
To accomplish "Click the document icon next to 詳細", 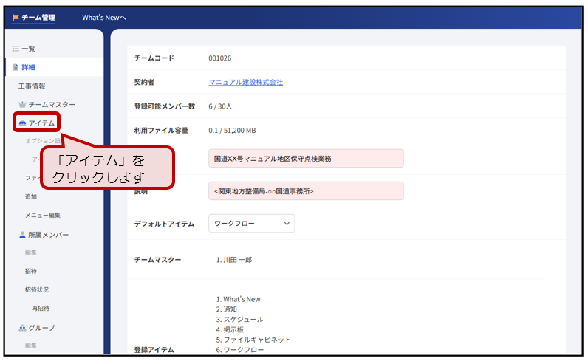I will point(16,67).
